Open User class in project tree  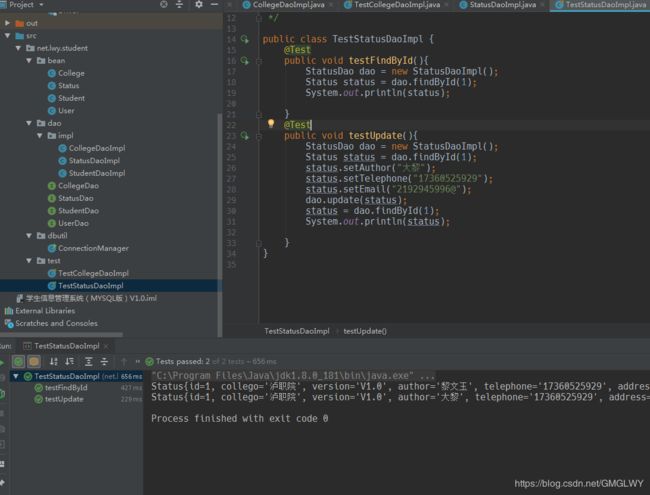66,111
